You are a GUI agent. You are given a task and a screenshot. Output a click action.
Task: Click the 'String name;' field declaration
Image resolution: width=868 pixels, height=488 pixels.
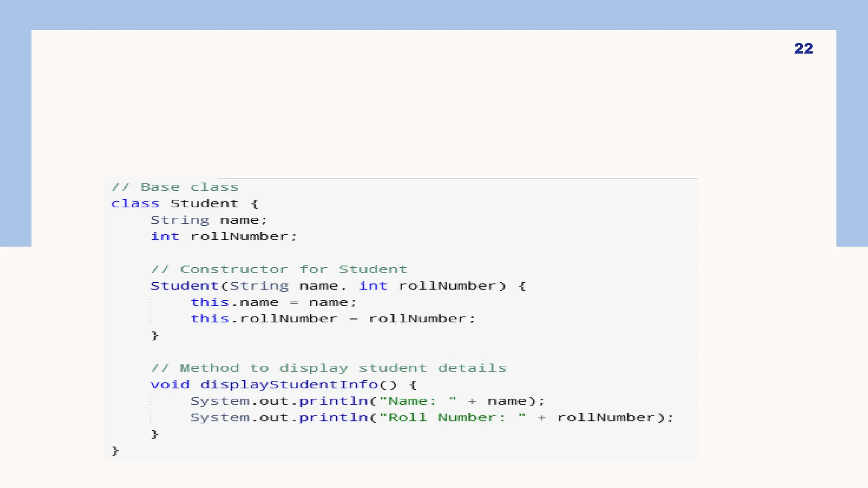click(x=209, y=220)
